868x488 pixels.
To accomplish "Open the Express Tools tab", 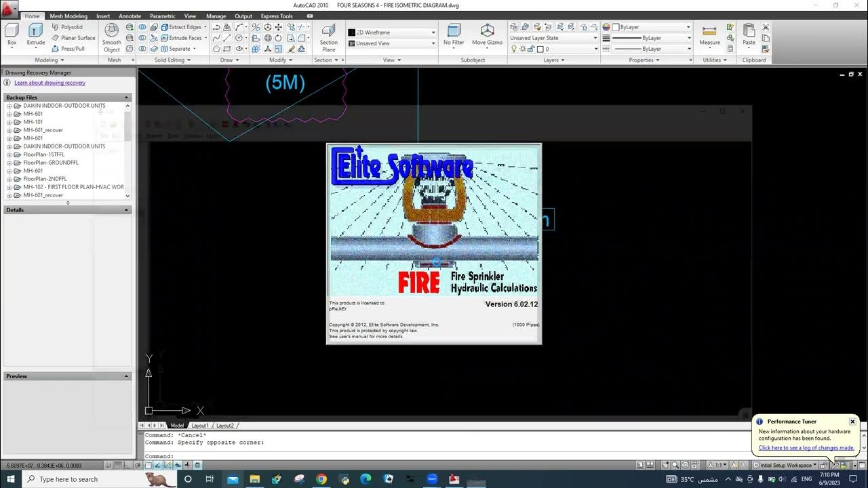I will (277, 16).
